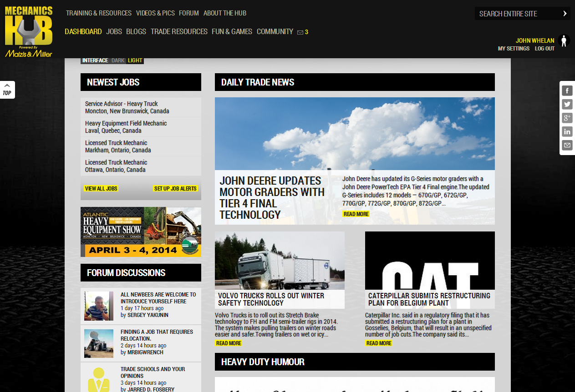
Task: Open Volvo Trucks winter safety headline
Action: click(x=271, y=299)
